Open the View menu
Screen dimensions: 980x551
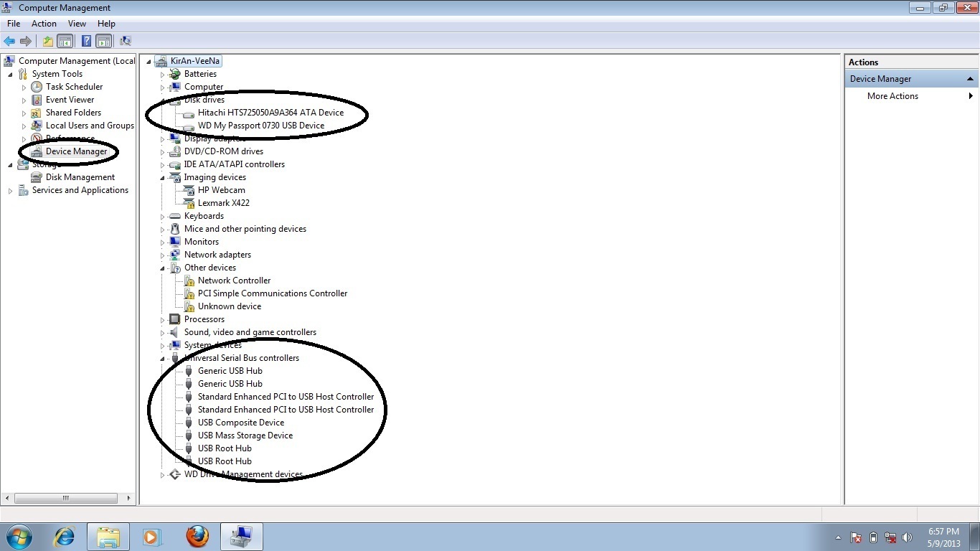(x=77, y=24)
